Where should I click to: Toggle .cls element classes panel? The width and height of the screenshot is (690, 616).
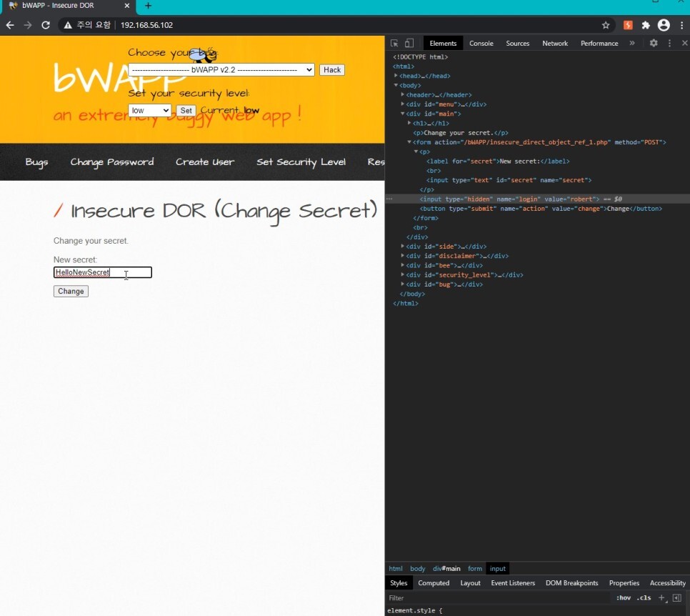point(644,597)
